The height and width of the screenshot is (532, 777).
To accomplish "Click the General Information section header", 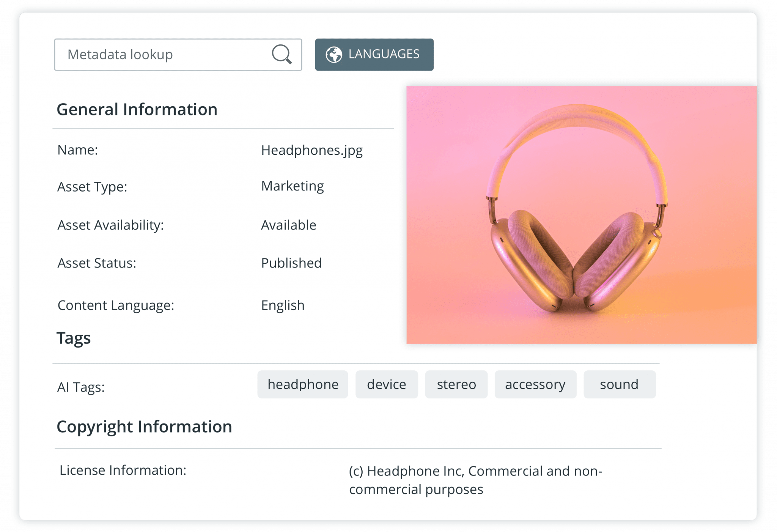I will (x=137, y=109).
